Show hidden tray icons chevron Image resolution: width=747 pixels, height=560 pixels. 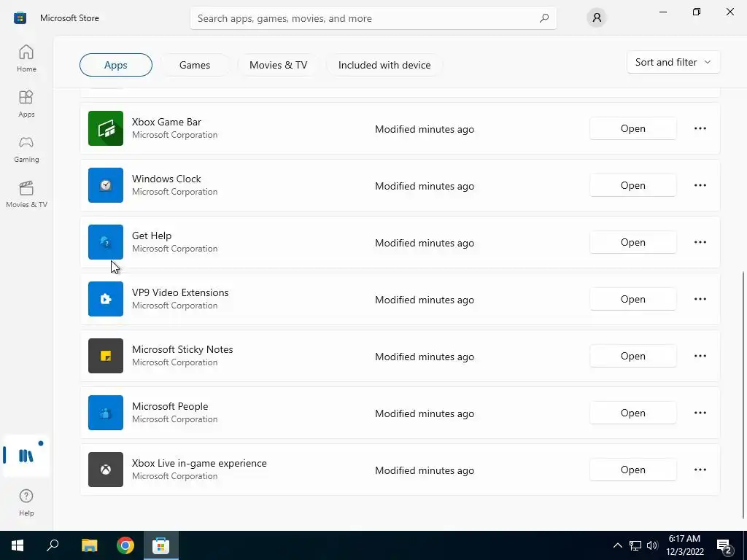617,545
